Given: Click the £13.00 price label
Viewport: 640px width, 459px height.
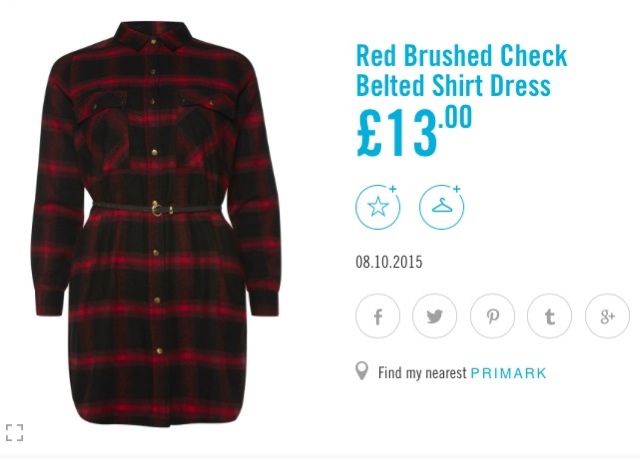Looking at the screenshot, I should 414,131.
